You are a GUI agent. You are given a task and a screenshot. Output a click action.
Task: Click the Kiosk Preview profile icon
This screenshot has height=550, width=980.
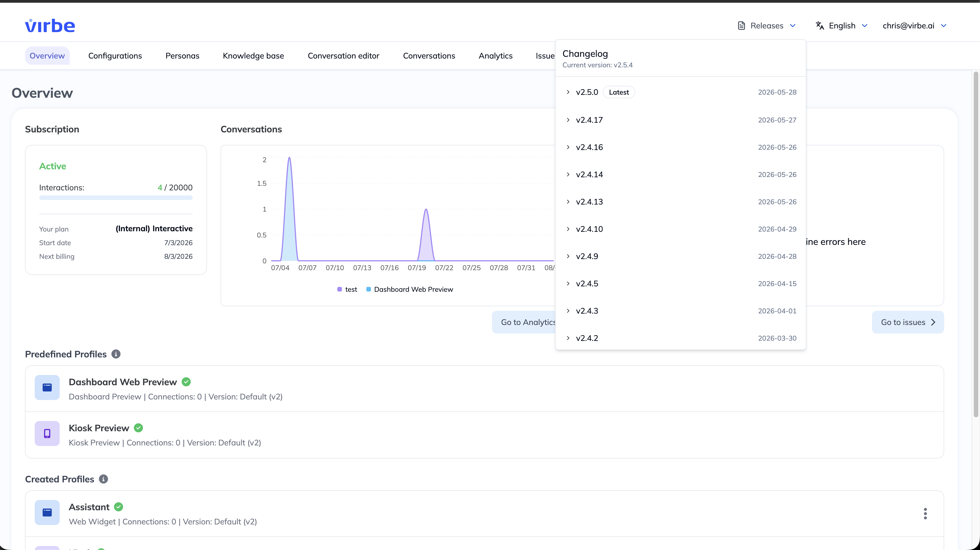[x=47, y=434]
